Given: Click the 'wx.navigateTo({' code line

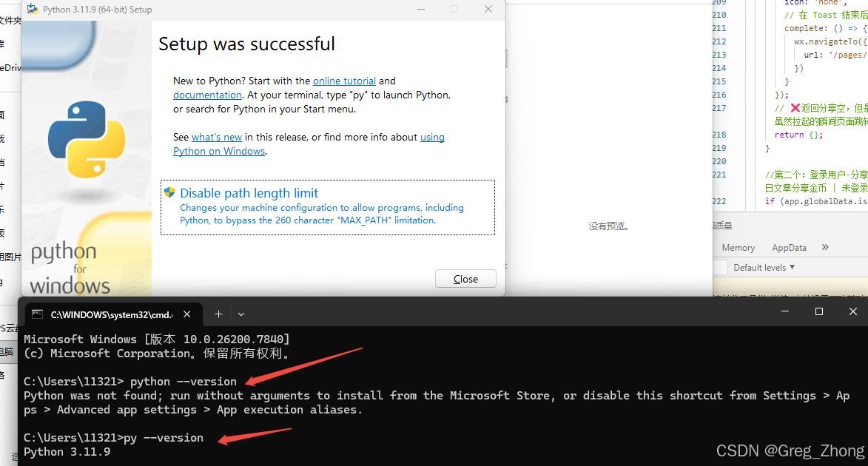Looking at the screenshot, I should 830,41.
